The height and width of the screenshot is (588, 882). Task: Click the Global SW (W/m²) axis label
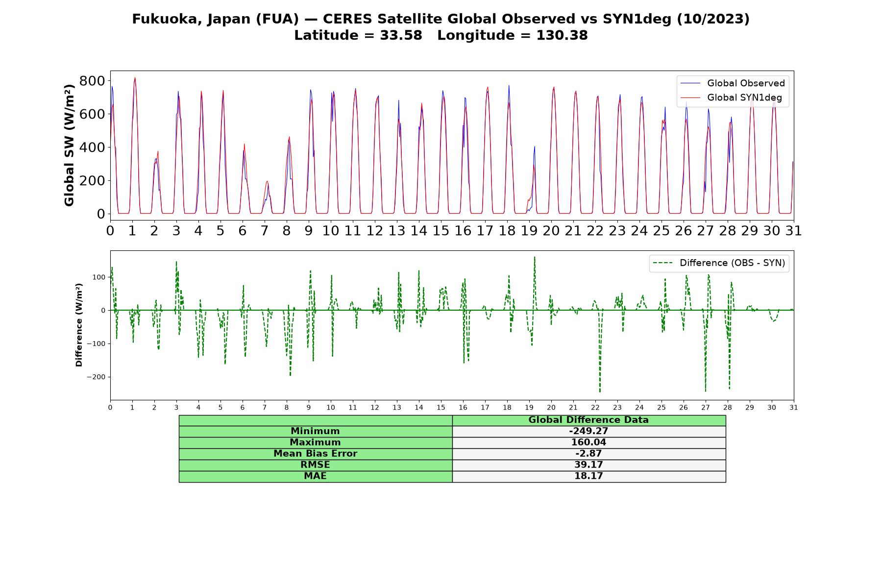click(70, 146)
